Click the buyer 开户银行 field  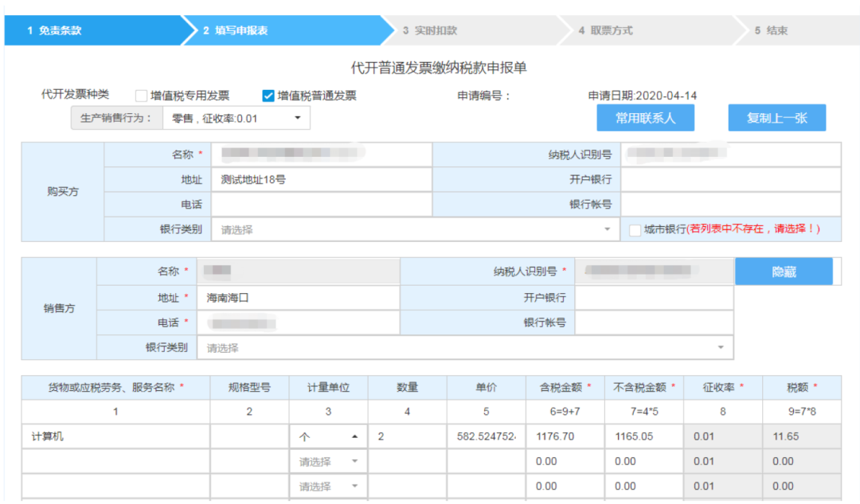point(730,179)
